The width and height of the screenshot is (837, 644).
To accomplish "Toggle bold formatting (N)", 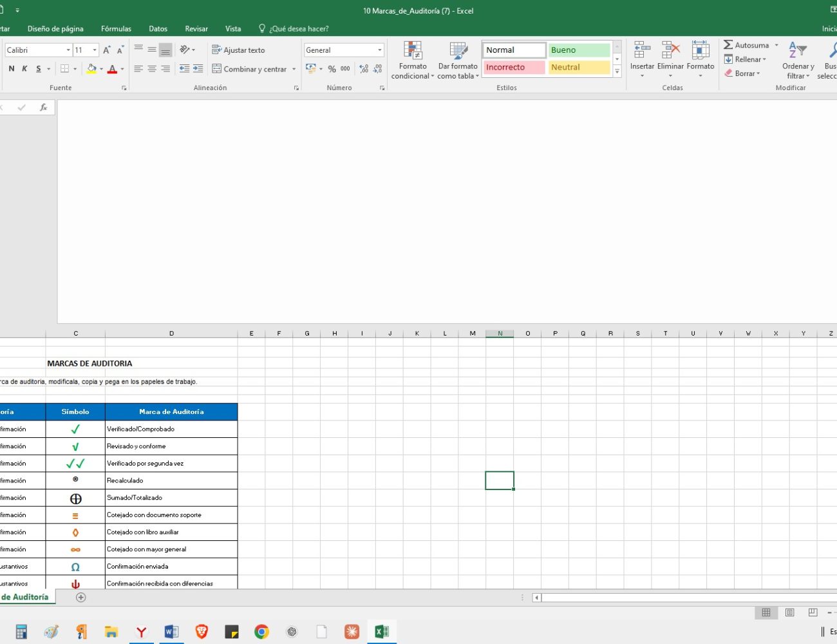I will tap(11, 69).
